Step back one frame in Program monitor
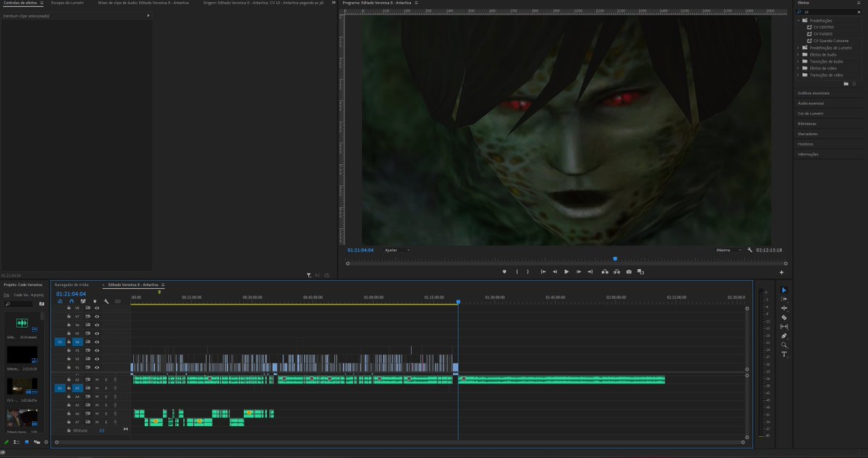868x458 pixels. (555, 272)
